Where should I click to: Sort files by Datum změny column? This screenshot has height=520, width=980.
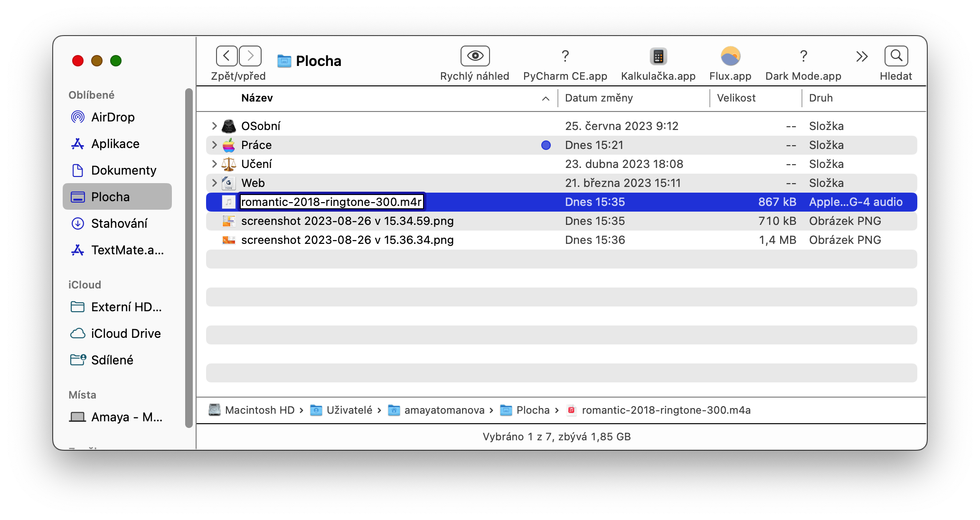599,98
